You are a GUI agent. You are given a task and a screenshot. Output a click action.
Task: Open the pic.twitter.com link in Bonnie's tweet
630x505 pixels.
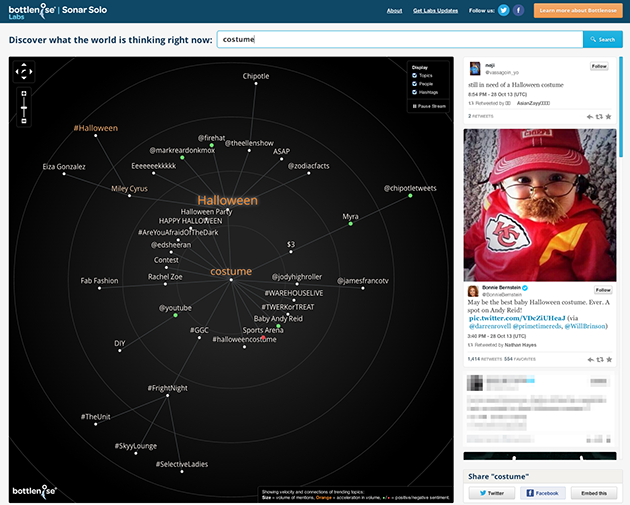(x=517, y=318)
